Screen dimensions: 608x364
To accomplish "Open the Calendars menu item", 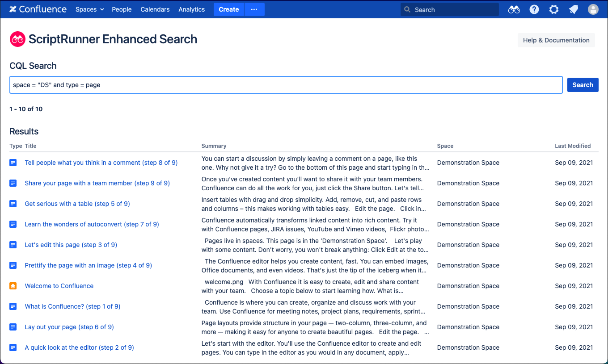I will click(155, 9).
